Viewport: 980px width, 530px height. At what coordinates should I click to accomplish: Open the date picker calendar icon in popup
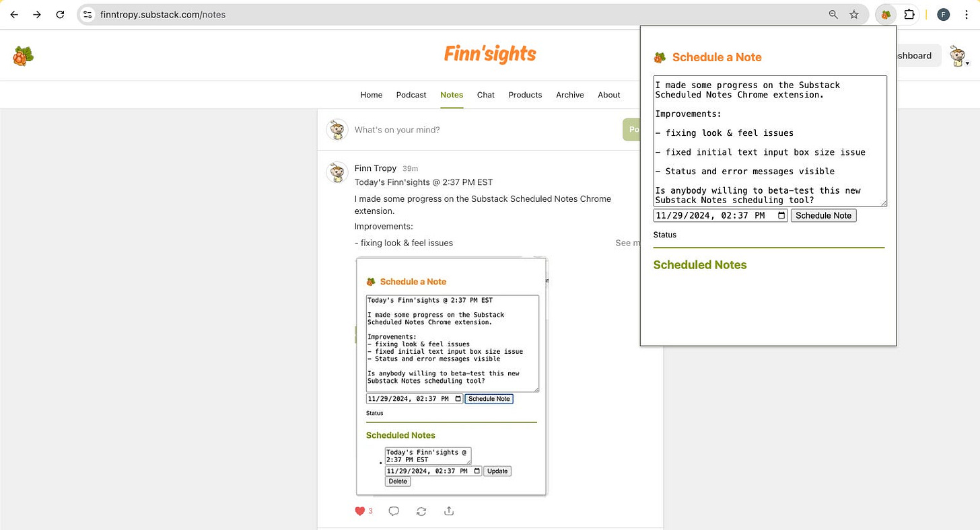click(x=781, y=216)
